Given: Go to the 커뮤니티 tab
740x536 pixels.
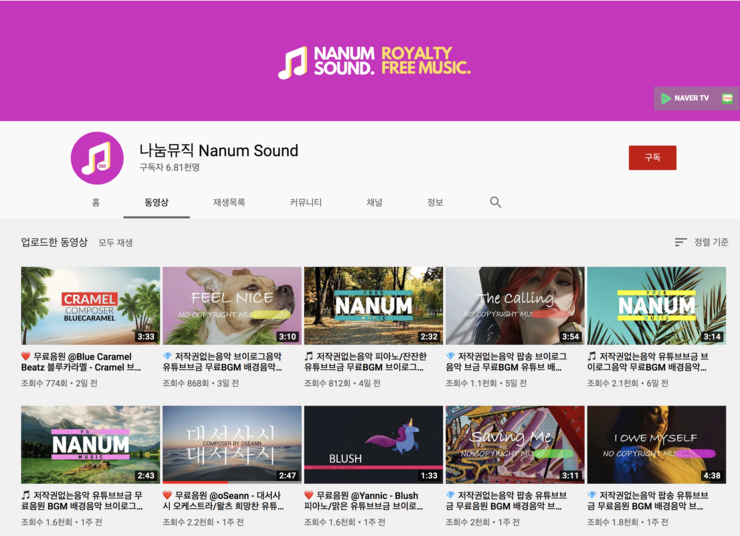Looking at the screenshot, I should tap(306, 202).
